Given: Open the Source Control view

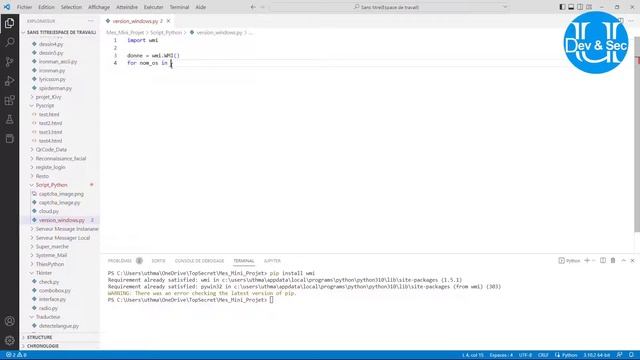Looking at the screenshot, I should click(x=9, y=62).
